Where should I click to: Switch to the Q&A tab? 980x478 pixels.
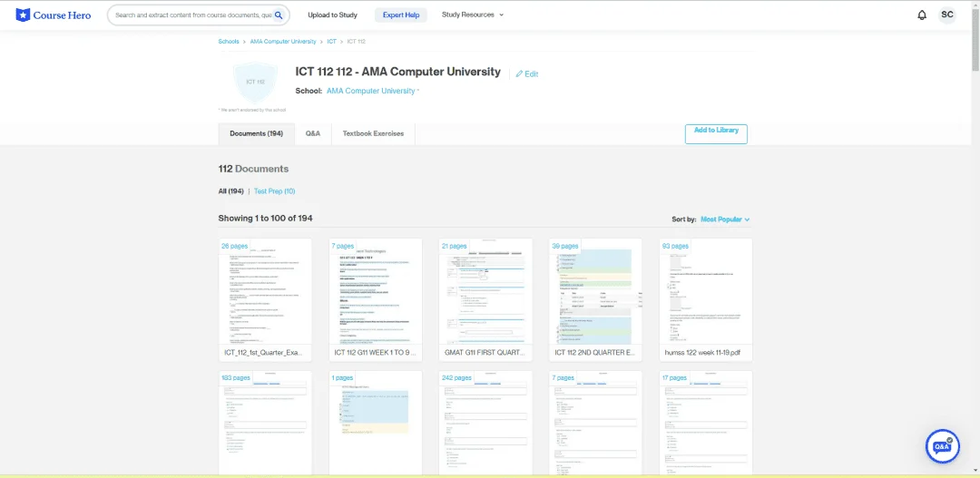313,133
